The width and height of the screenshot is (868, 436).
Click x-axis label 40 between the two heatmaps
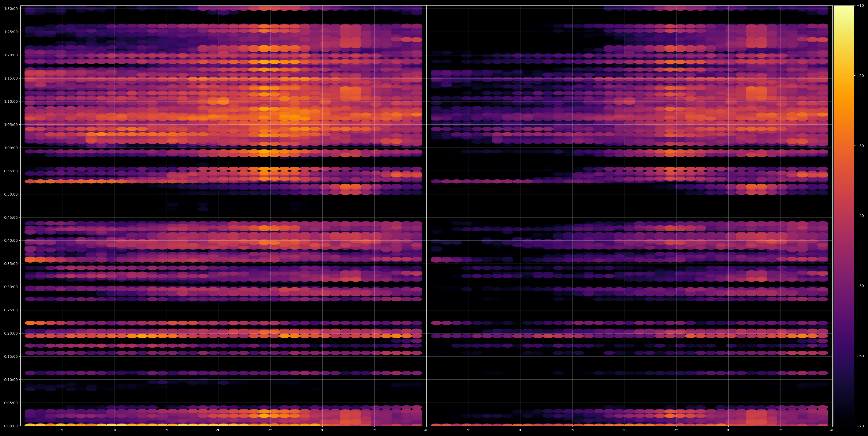pyautogui.click(x=426, y=430)
